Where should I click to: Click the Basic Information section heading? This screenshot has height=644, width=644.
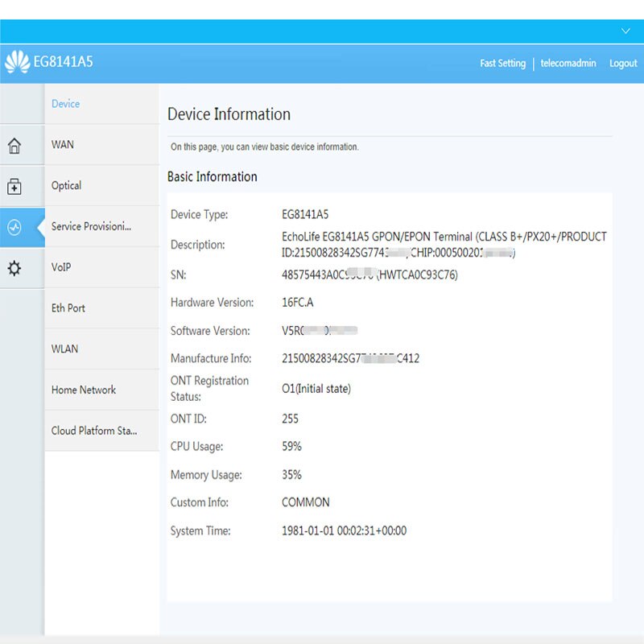[213, 176]
